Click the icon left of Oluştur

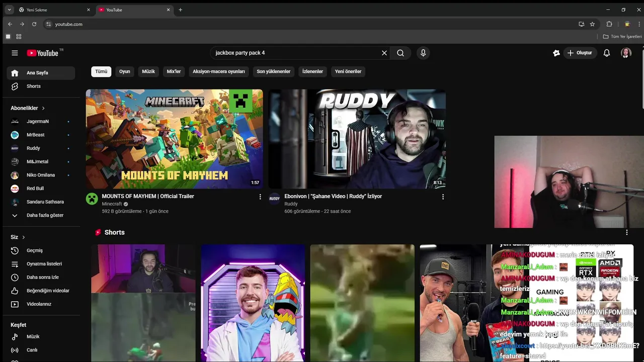tap(556, 53)
